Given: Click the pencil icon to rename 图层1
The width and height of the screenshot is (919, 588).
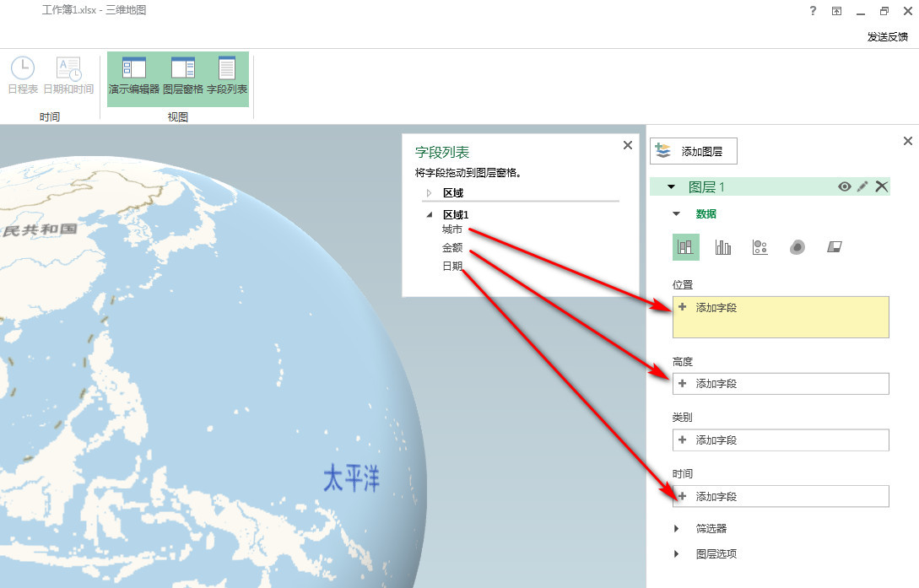Looking at the screenshot, I should pyautogui.click(x=862, y=186).
